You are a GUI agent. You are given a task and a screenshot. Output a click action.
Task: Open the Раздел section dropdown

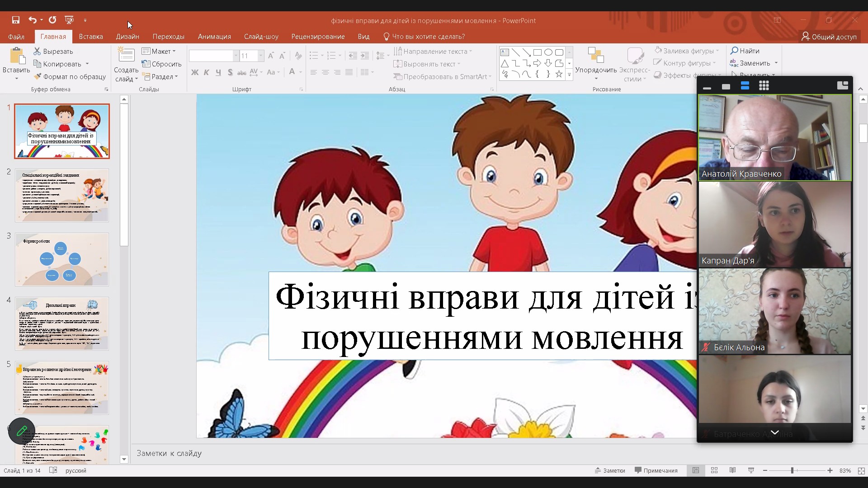pyautogui.click(x=160, y=77)
